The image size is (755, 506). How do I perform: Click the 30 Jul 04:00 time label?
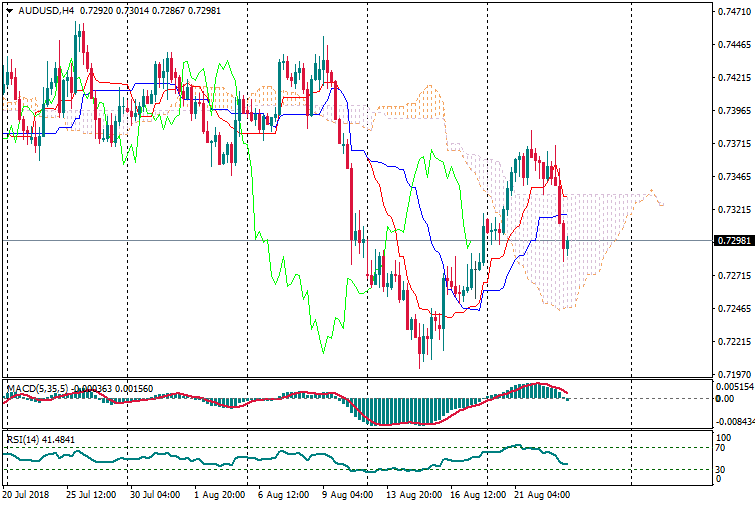coord(156,494)
